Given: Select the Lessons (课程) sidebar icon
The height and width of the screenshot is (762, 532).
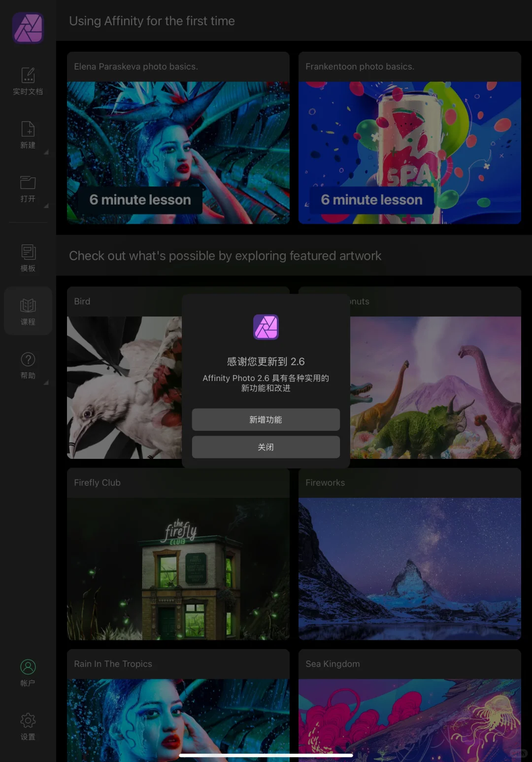Looking at the screenshot, I should coord(28,311).
